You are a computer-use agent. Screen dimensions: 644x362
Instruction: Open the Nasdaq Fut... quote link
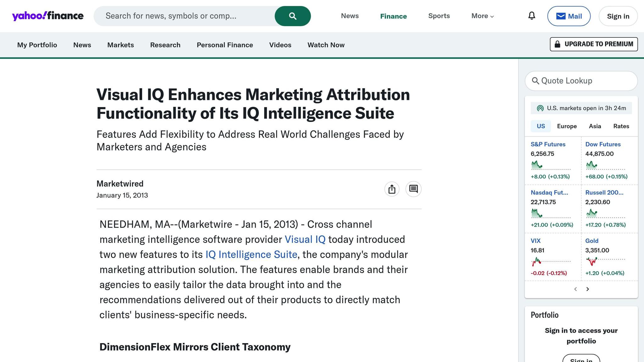point(549,193)
